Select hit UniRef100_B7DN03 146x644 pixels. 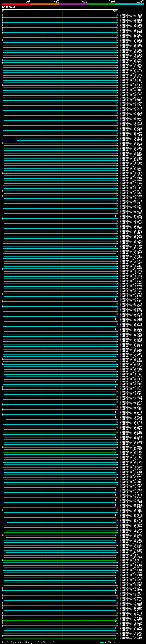[x=131, y=389]
